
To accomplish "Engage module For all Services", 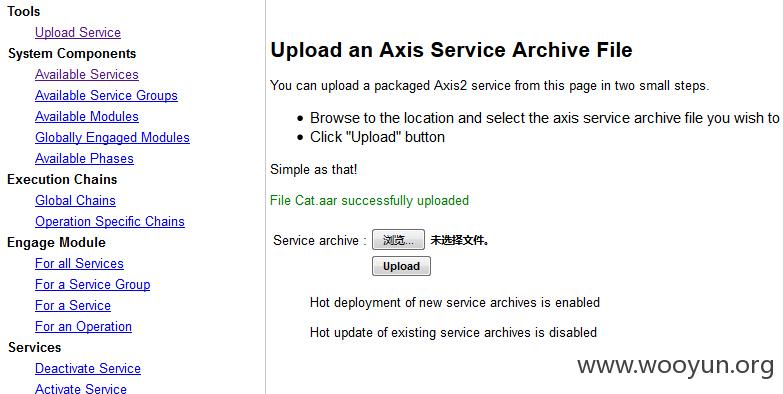I will pyautogui.click(x=79, y=263).
